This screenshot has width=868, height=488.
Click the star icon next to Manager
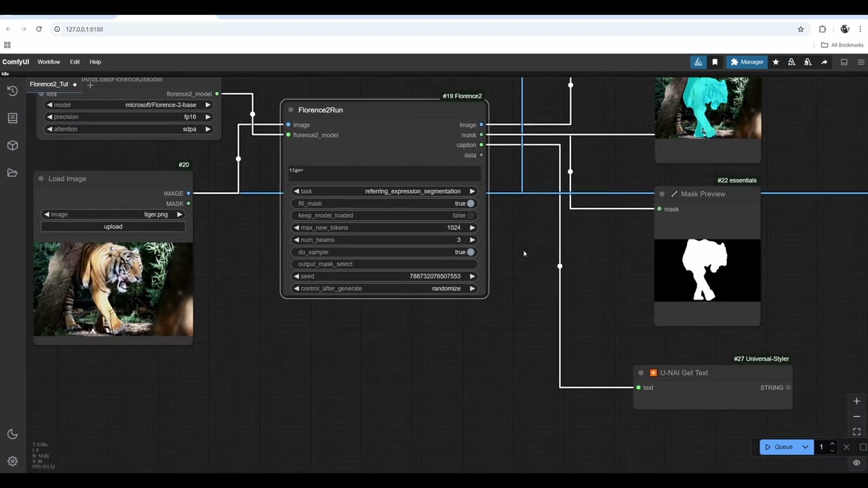pos(776,62)
